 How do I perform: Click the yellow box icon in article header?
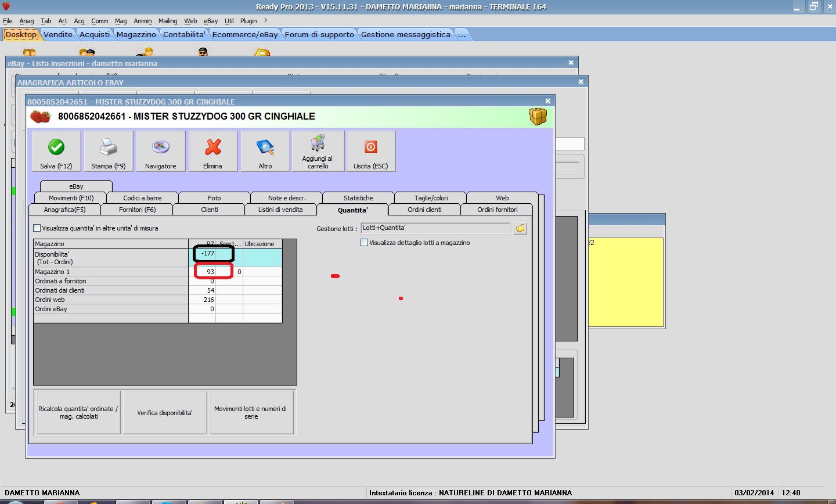538,117
